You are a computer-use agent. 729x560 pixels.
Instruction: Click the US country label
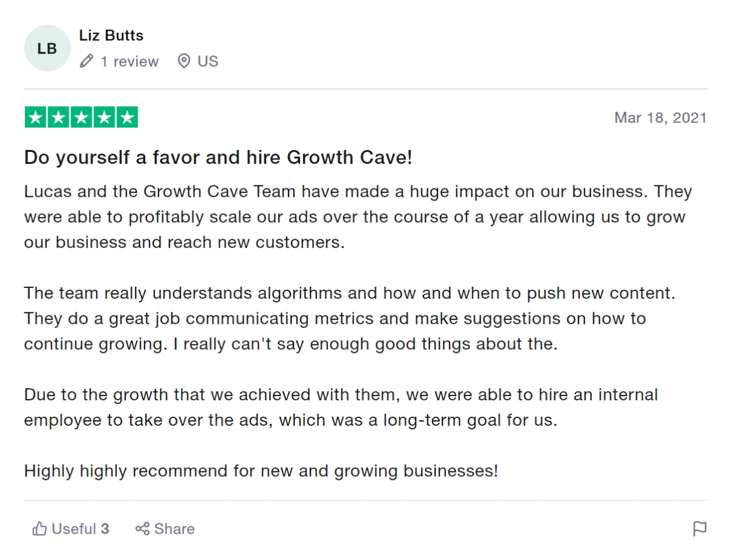click(x=208, y=61)
